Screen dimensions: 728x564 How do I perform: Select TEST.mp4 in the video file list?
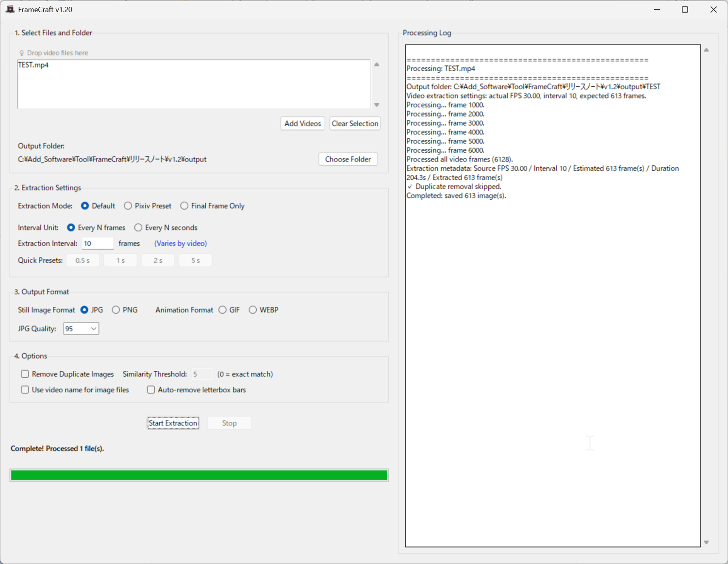tap(33, 65)
